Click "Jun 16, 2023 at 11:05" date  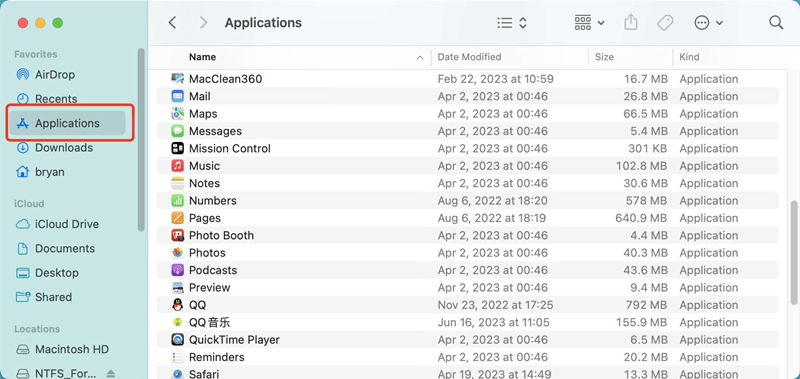[493, 322]
